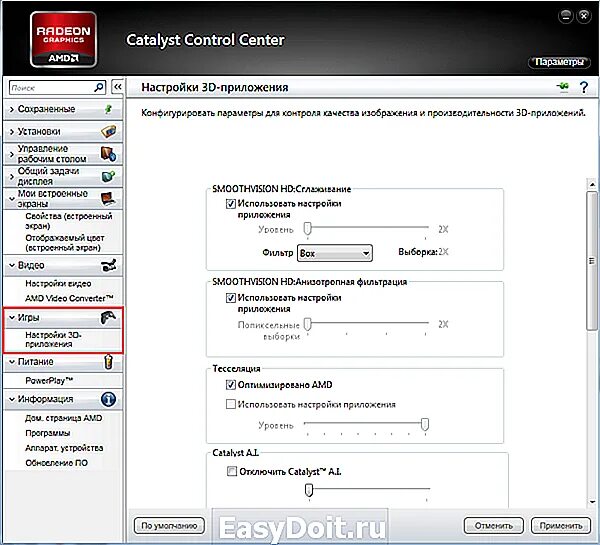This screenshot has height=545, width=600.
Task: Collapse Мои встроенные экраны section
Action: 11,199
